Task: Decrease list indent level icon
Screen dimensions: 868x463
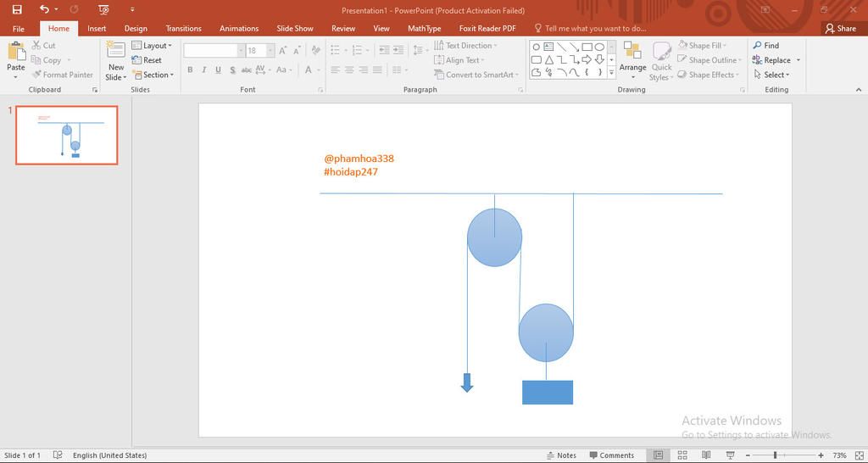Action: 384,50
